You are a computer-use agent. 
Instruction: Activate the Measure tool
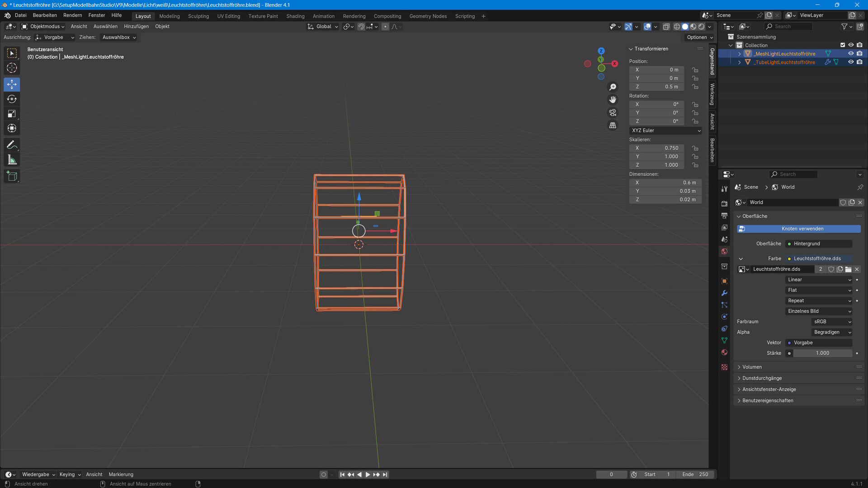(x=12, y=160)
